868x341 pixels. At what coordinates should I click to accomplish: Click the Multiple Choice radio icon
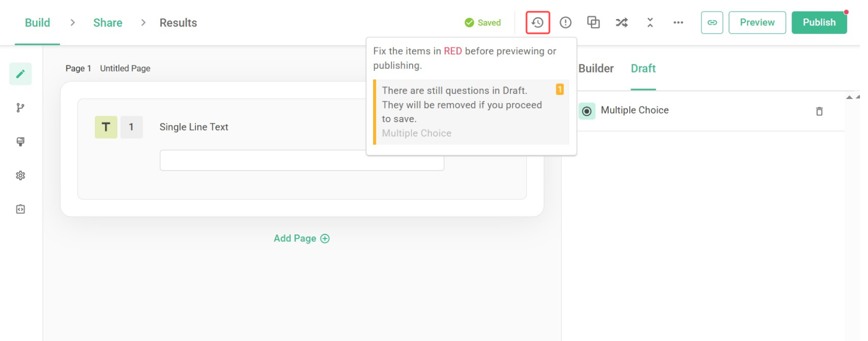point(587,111)
